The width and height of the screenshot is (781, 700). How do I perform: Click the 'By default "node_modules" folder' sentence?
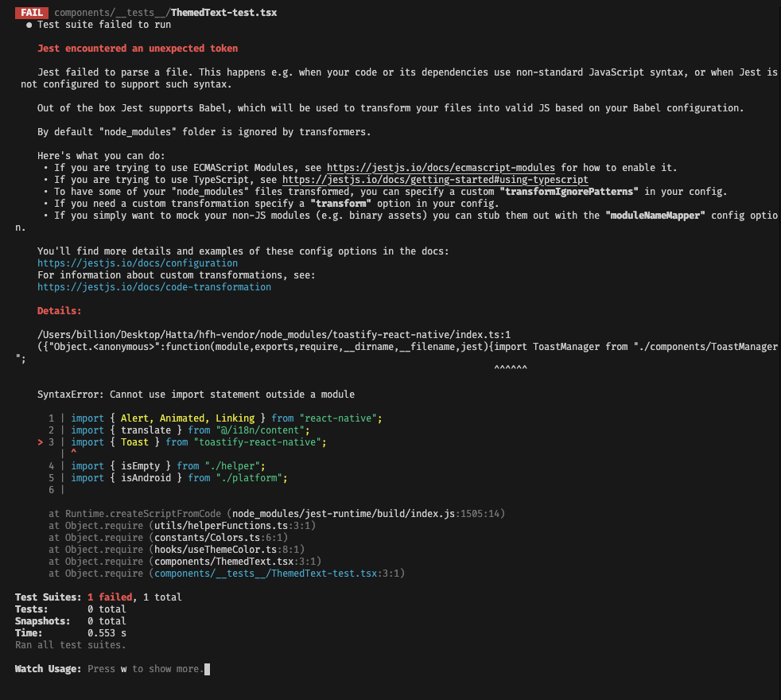pos(204,132)
